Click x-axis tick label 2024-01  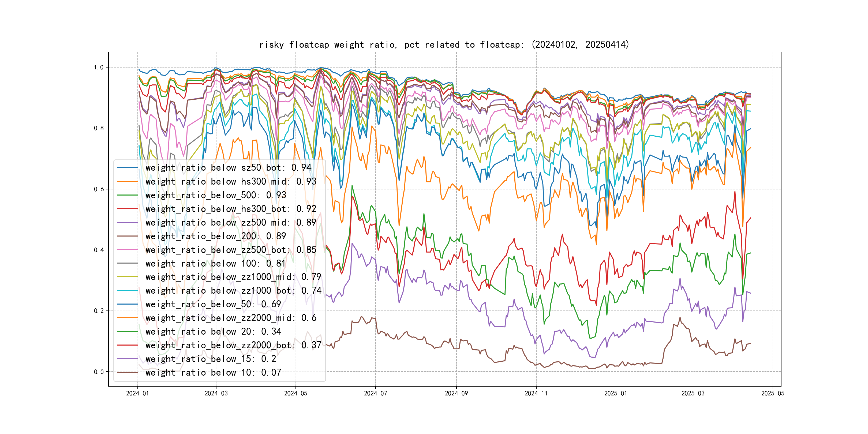pos(137,393)
